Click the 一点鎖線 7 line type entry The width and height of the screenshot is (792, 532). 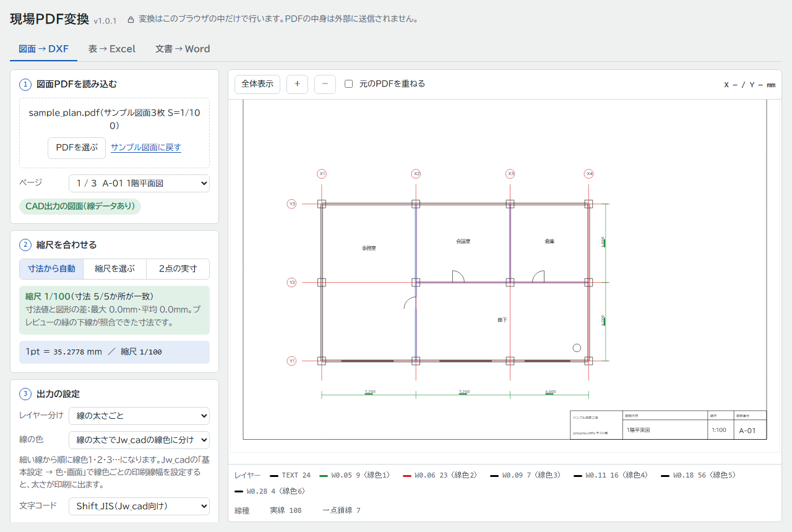click(x=342, y=510)
